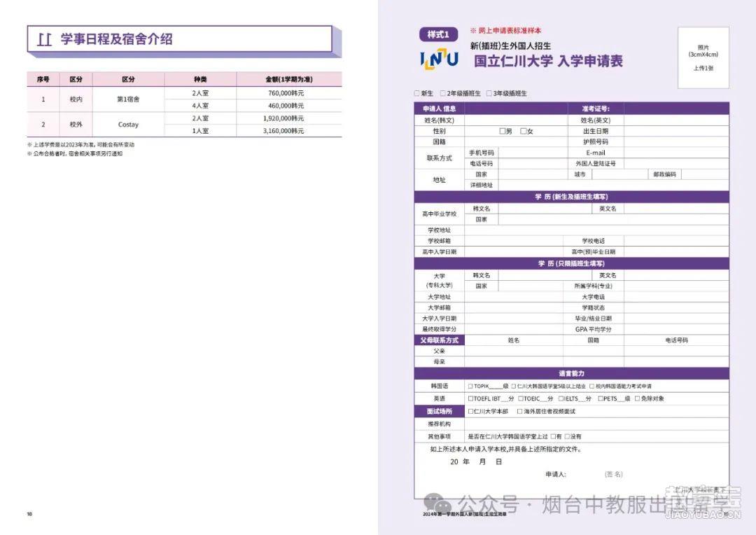Click the 金额(1学期为准) column header
Image resolution: width=756 pixels, height=535 pixels.
[x=289, y=79]
